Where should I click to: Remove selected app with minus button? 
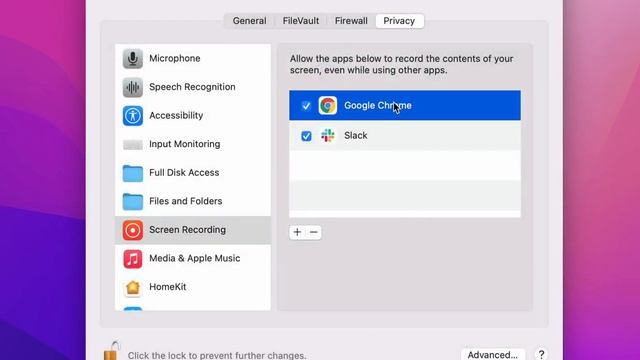pos(313,232)
